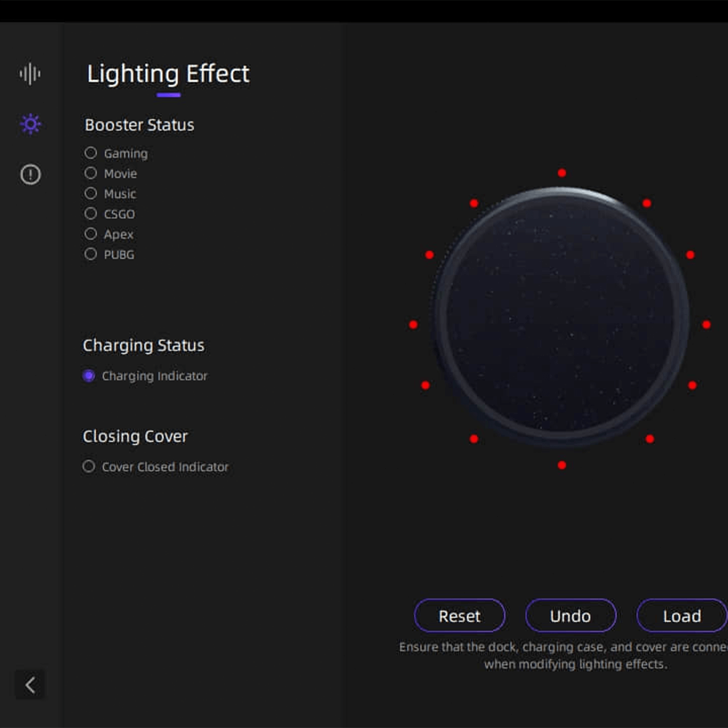Select the Gaming booster radio option
The image size is (728, 728).
[x=91, y=153]
